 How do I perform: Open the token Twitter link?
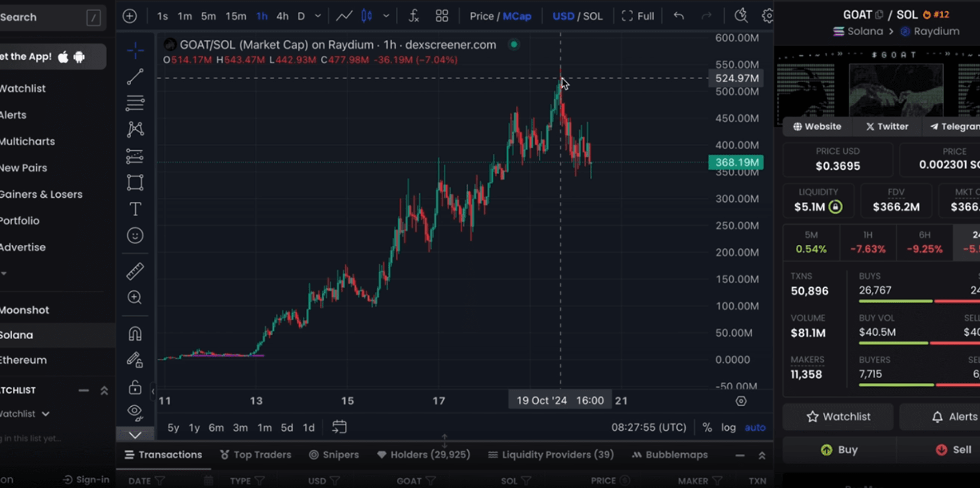[887, 127]
